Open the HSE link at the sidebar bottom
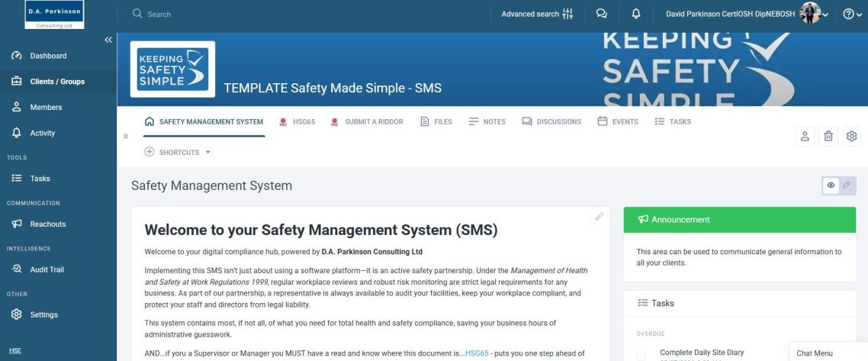Screen dimensions: 868x361 15,350
